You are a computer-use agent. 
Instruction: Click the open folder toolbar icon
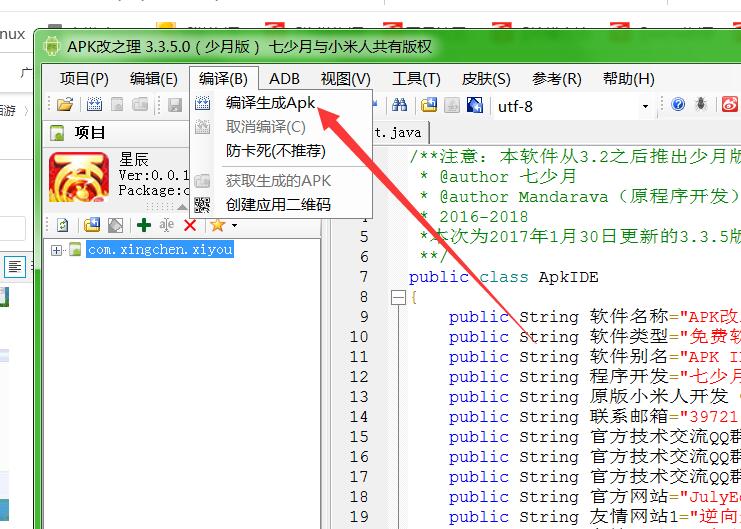tap(65, 105)
